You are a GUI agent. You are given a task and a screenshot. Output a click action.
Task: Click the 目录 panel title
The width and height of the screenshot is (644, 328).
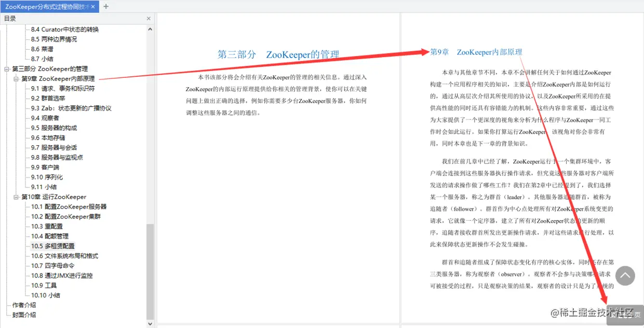(x=10, y=19)
